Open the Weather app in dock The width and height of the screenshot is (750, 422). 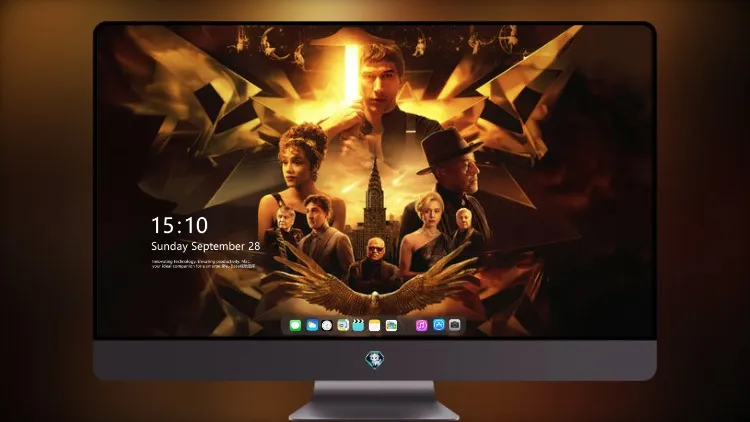(x=312, y=326)
